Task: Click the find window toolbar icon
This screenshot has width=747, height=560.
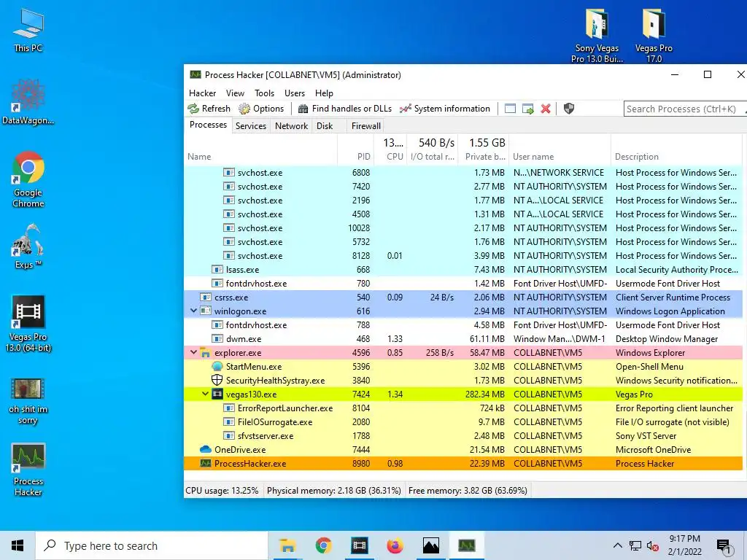Action: tap(510, 109)
